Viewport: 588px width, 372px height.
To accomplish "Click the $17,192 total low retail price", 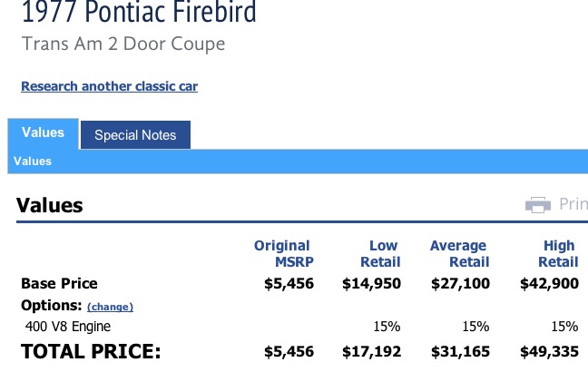I will [371, 352].
